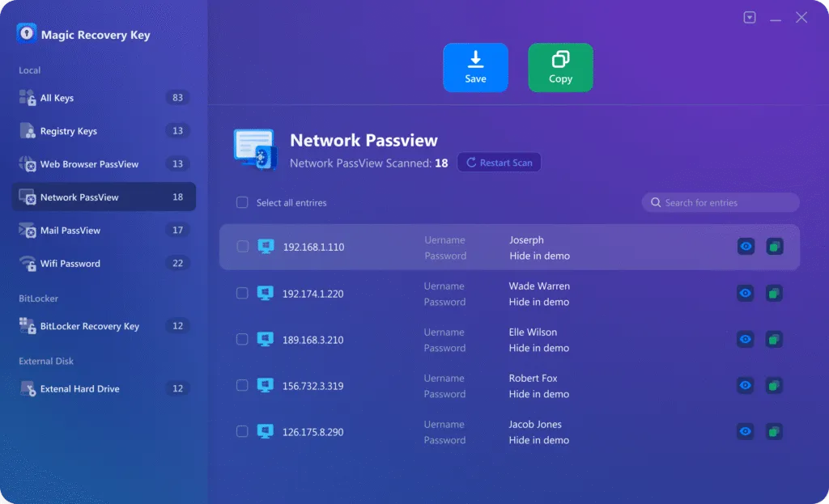829x504 pixels.
Task: Copy the Wade Warren entry via copy icon
Action: 774,293
